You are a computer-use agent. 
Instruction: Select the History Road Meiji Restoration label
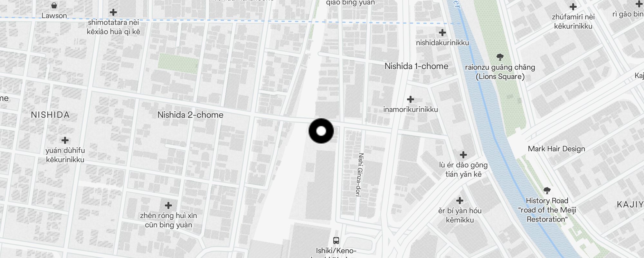coord(547,210)
